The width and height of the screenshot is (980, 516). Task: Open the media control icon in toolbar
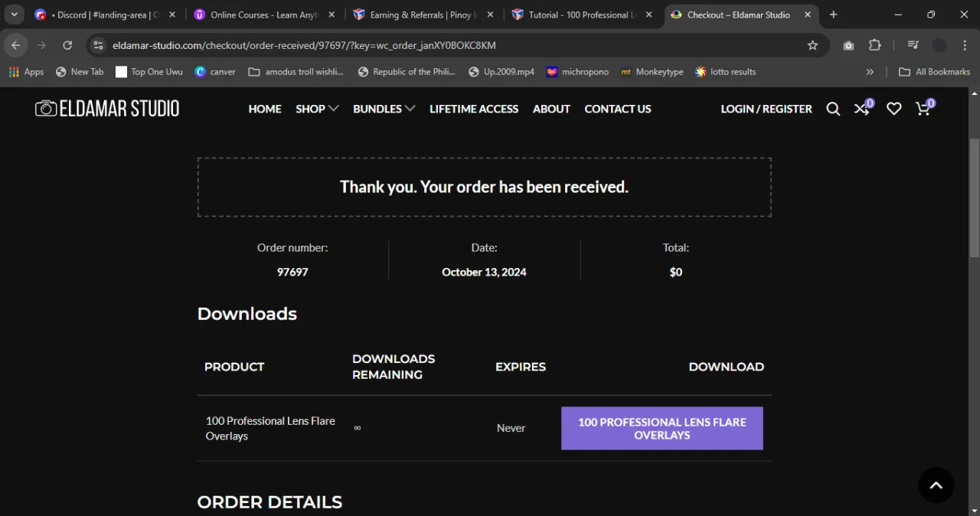(x=913, y=45)
